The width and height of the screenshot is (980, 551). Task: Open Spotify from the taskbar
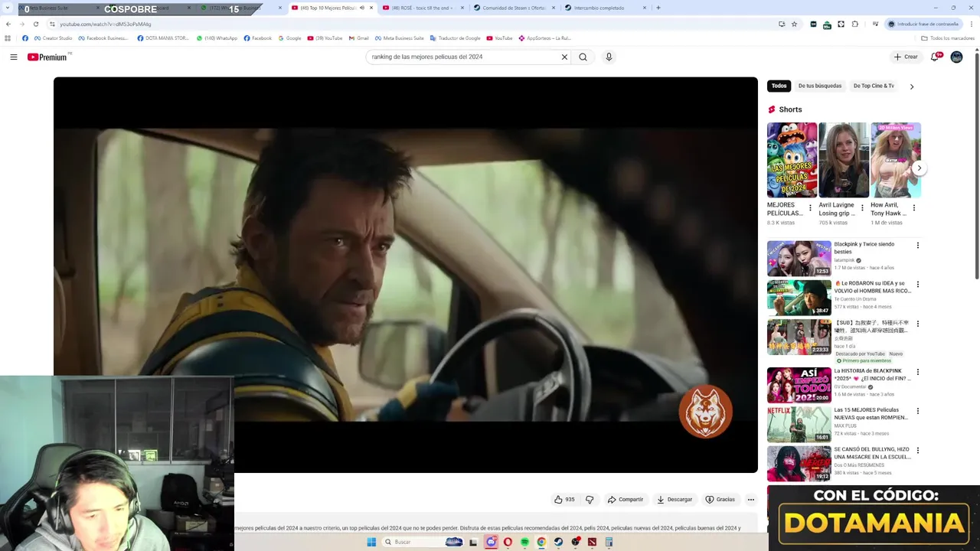click(524, 542)
